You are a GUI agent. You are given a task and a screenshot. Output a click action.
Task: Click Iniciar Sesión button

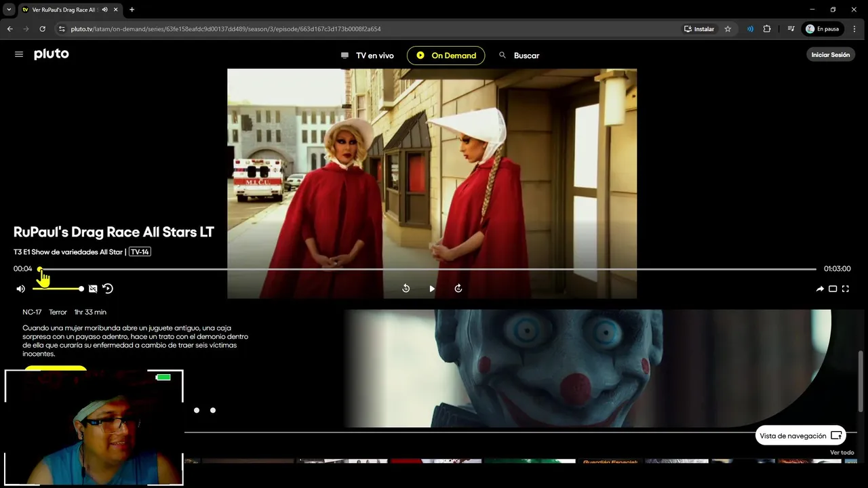(x=830, y=55)
